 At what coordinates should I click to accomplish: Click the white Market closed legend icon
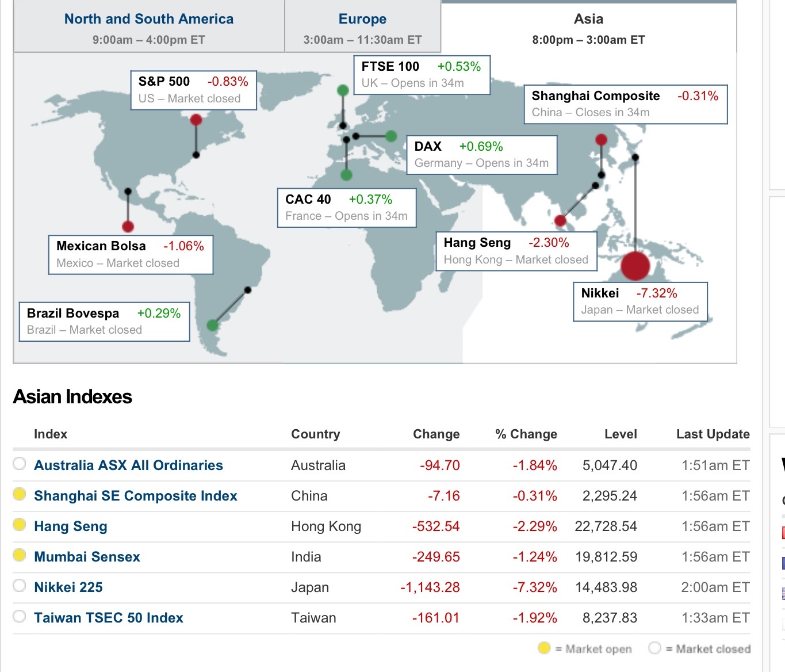click(x=654, y=648)
